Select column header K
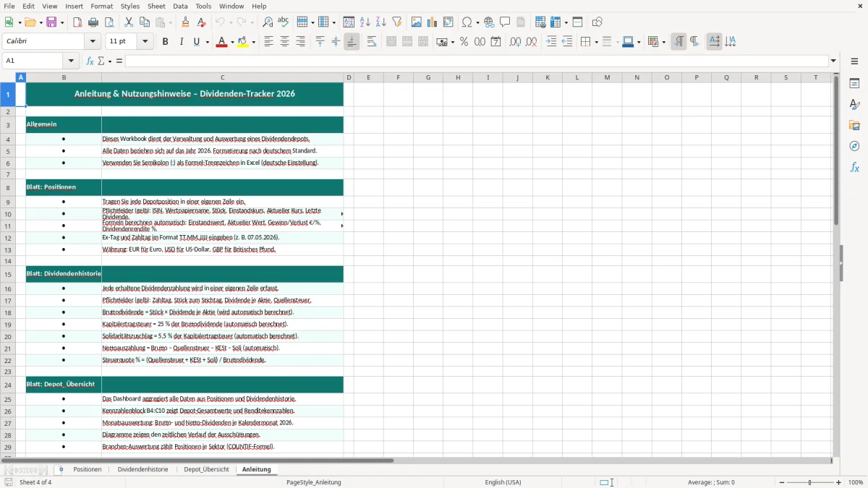Image resolution: width=868 pixels, height=488 pixels. (548, 77)
